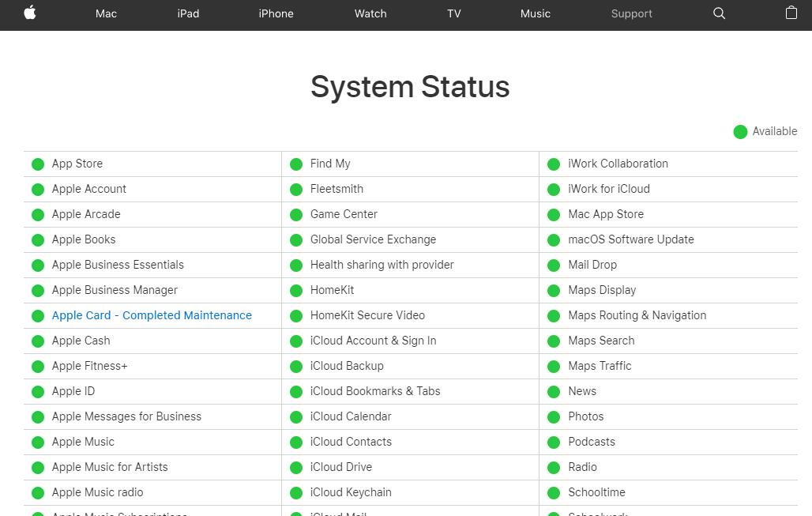Select the Mac App Store text
The width and height of the screenshot is (812, 516).
(x=606, y=214)
